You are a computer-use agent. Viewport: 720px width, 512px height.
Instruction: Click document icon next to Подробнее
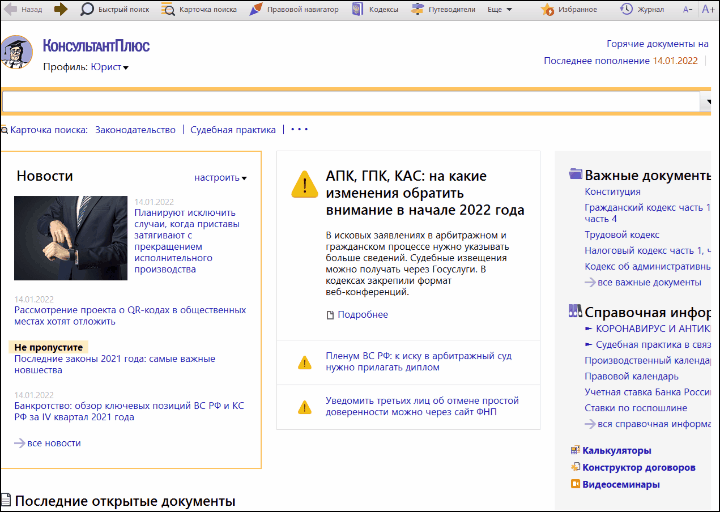(x=330, y=315)
